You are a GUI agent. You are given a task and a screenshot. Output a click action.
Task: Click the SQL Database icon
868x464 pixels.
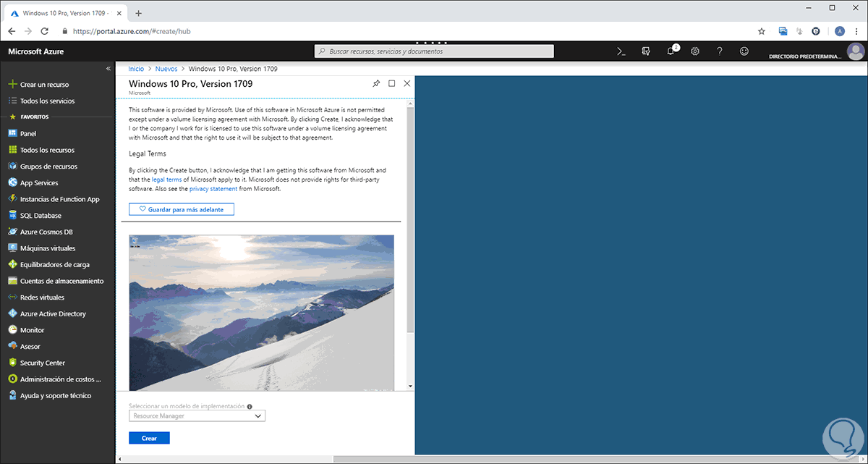12,216
